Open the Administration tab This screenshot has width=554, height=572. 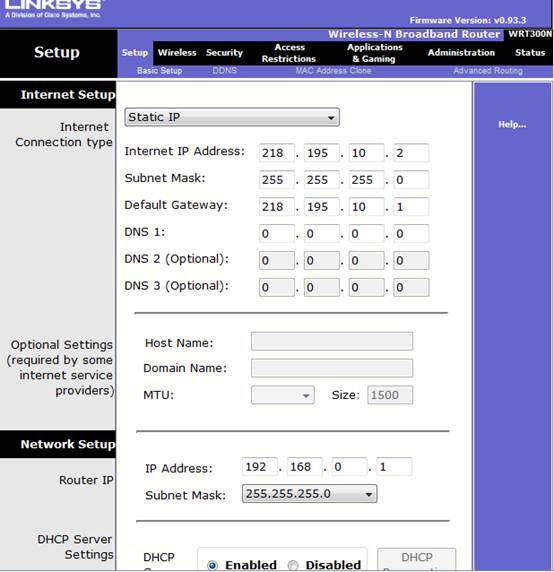click(461, 53)
